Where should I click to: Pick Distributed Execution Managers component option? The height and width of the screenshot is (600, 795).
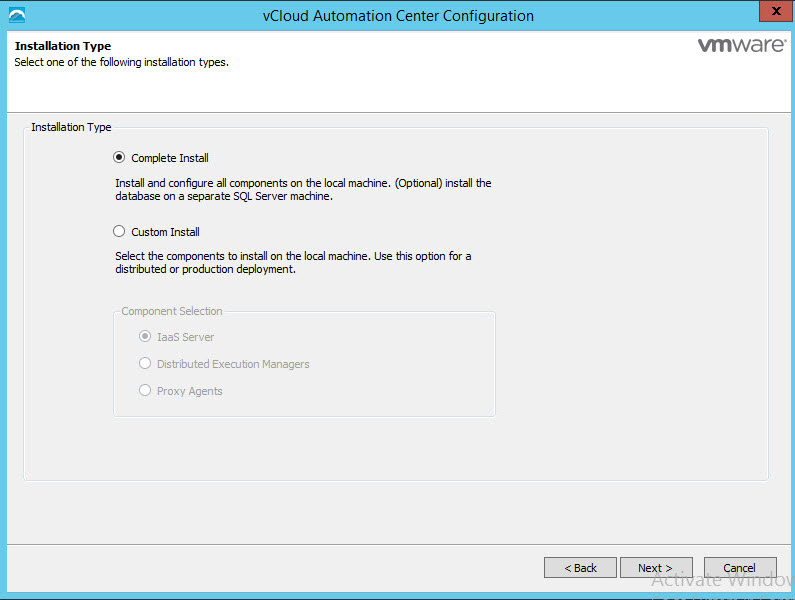[x=146, y=364]
